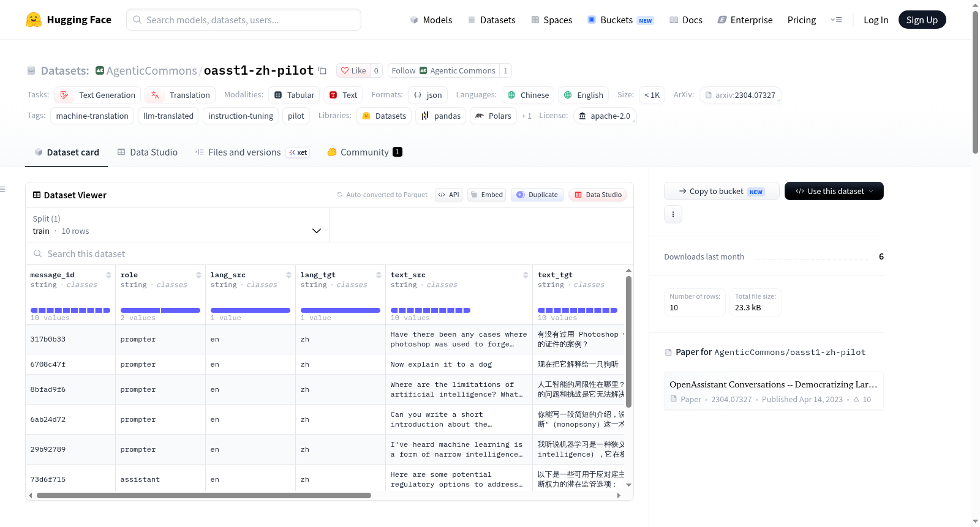This screenshot has width=980, height=527.
Task: Click the dataset table vertical scrollbar
Action: tap(628, 342)
